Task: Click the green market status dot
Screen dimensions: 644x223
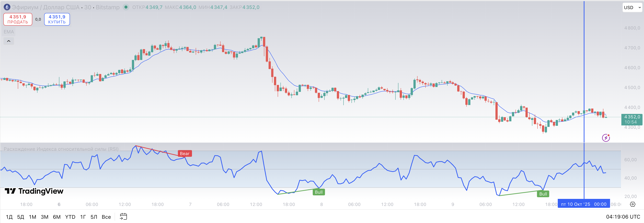Action: click(x=126, y=7)
